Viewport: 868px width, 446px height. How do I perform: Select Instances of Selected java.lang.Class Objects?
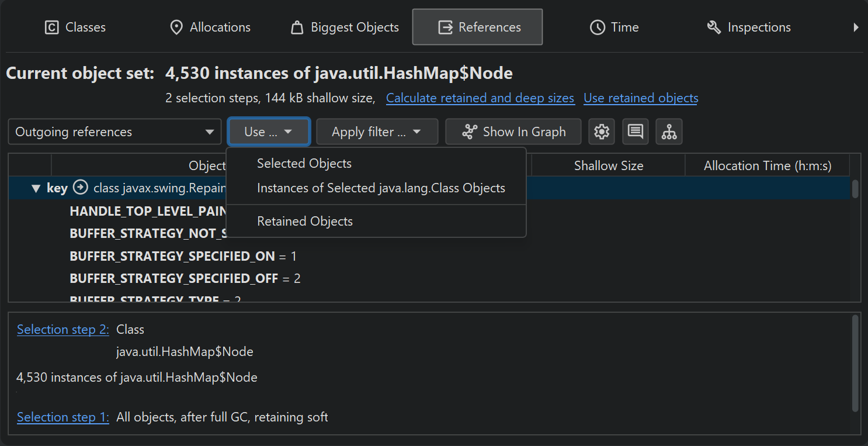[381, 188]
